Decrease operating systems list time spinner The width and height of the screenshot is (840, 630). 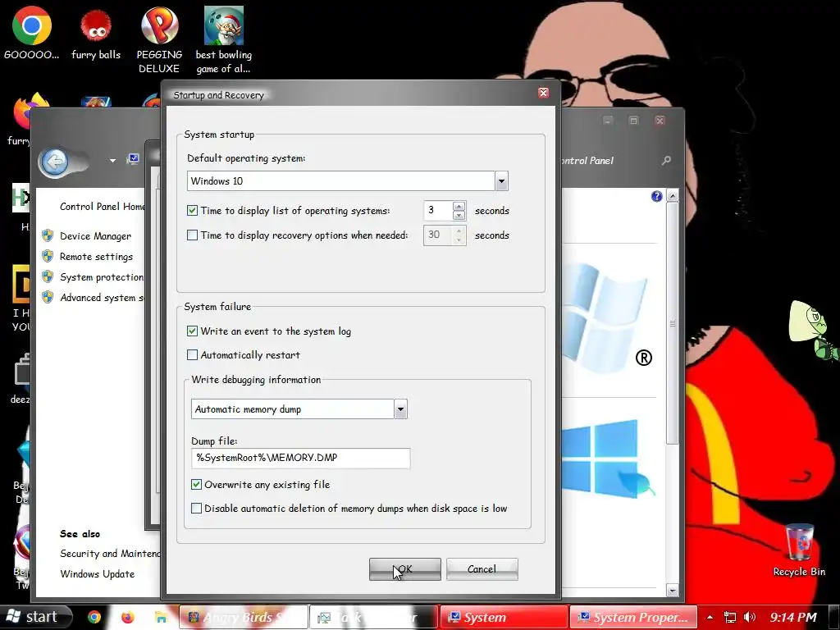(459, 216)
